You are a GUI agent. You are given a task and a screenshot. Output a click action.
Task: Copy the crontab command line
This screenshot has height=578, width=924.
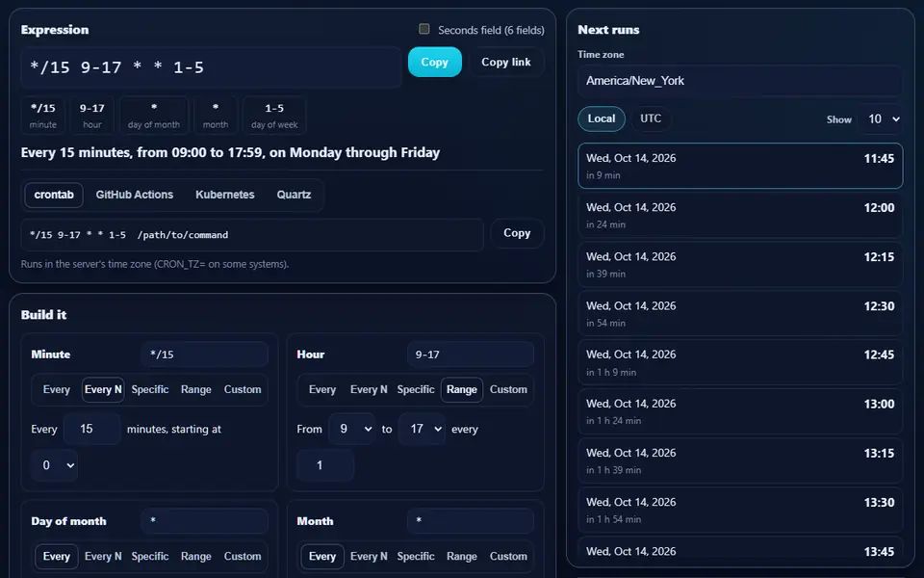click(x=517, y=233)
